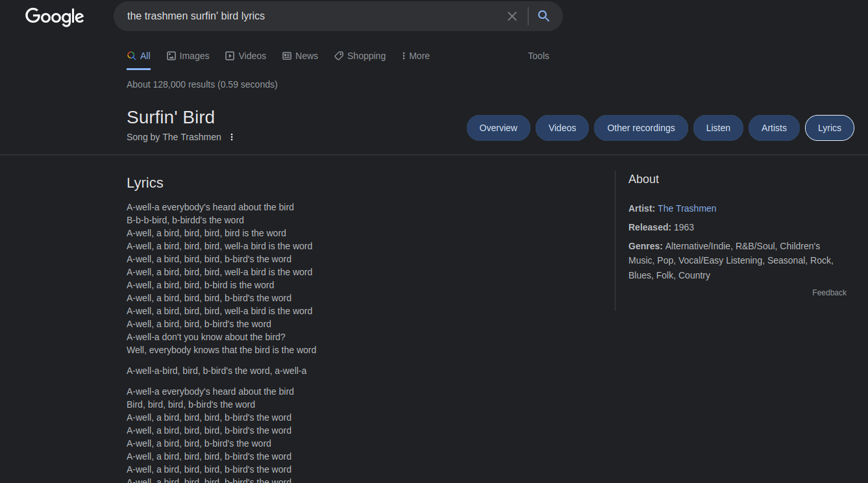This screenshot has width=868, height=483.
Task: Open the Google logo homepage link
Action: (x=55, y=16)
